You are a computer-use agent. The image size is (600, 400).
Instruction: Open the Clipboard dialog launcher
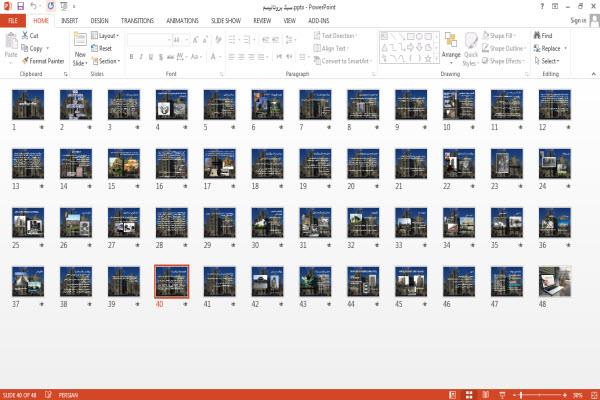pos(65,74)
